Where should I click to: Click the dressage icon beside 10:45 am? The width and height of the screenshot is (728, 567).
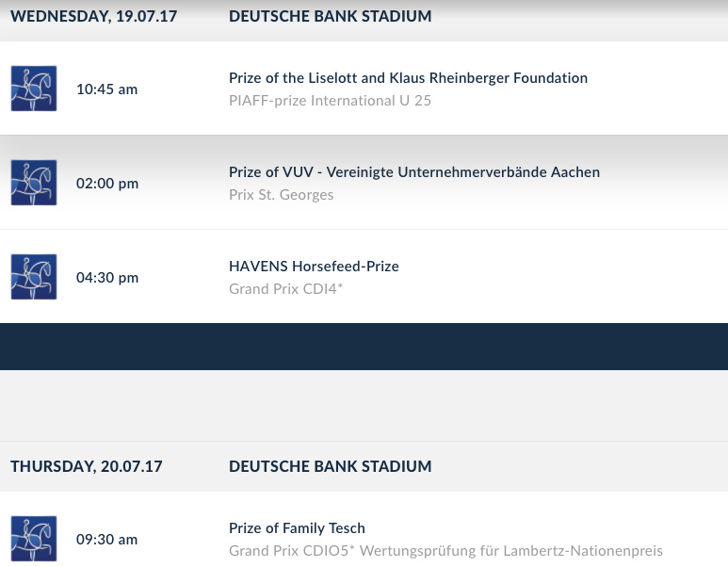(34, 89)
